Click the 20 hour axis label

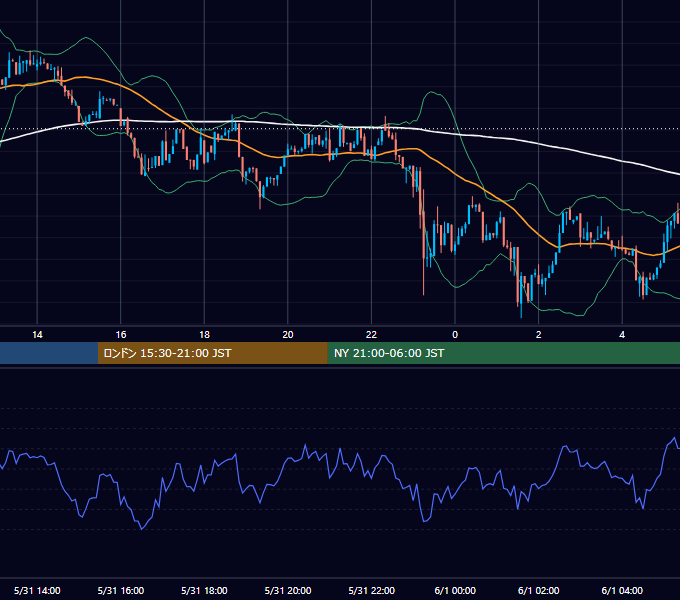[x=288, y=335]
